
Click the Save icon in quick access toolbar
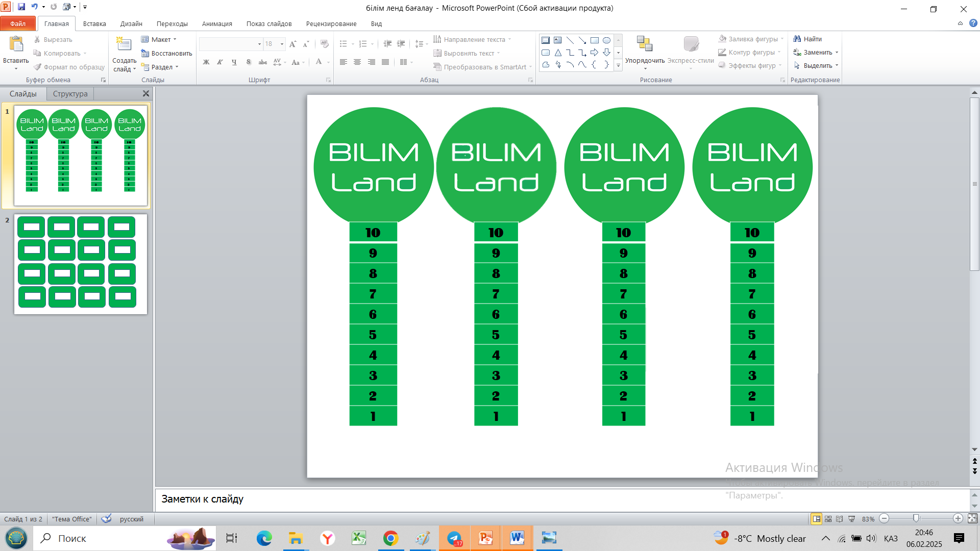21,7
